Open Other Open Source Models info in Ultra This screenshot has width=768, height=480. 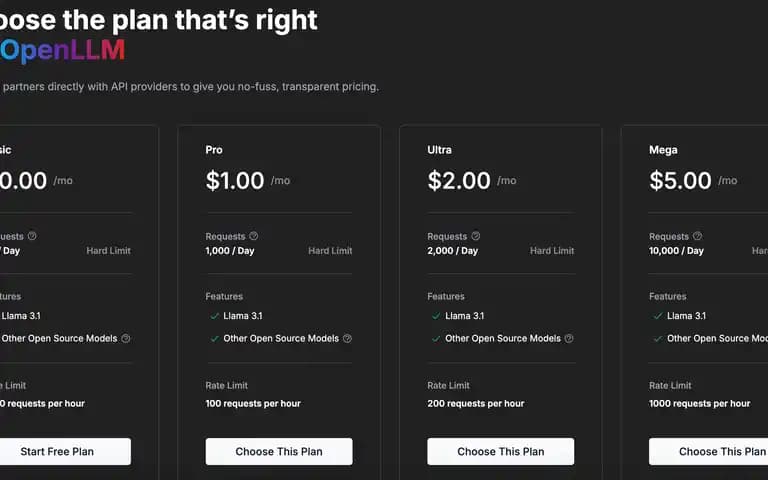tap(569, 338)
